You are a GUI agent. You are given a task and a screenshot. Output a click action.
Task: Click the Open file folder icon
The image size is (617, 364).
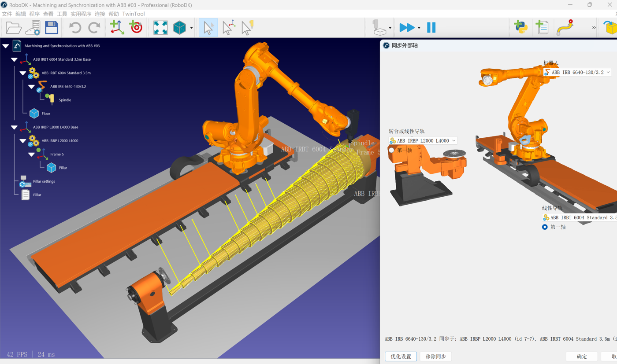pyautogui.click(x=13, y=28)
